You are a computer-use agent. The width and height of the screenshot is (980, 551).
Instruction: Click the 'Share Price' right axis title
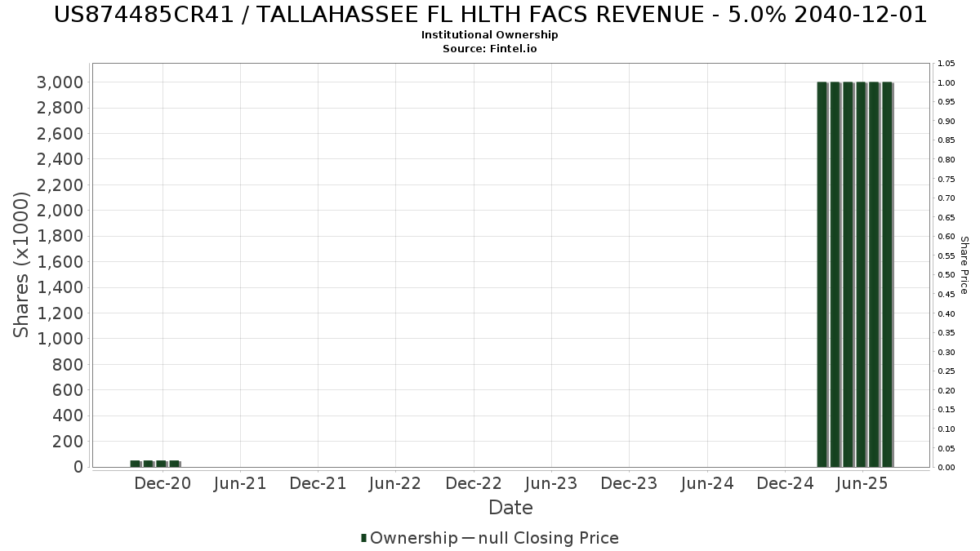click(964, 265)
